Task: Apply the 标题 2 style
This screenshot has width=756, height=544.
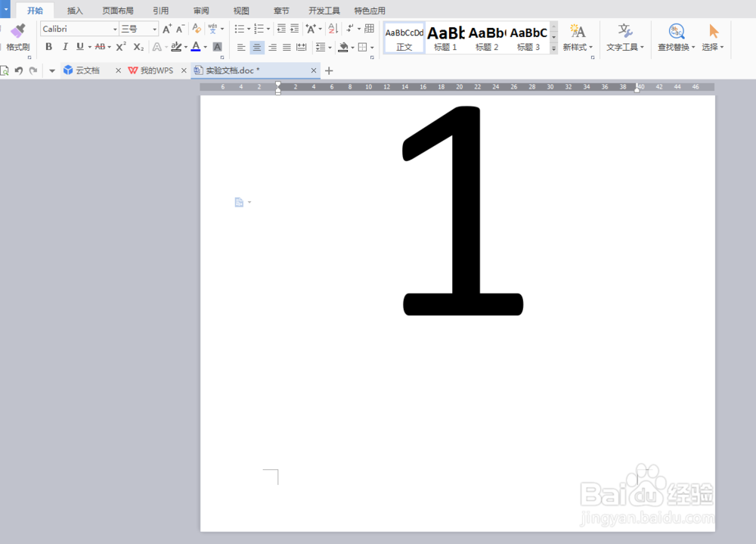Action: pos(486,38)
